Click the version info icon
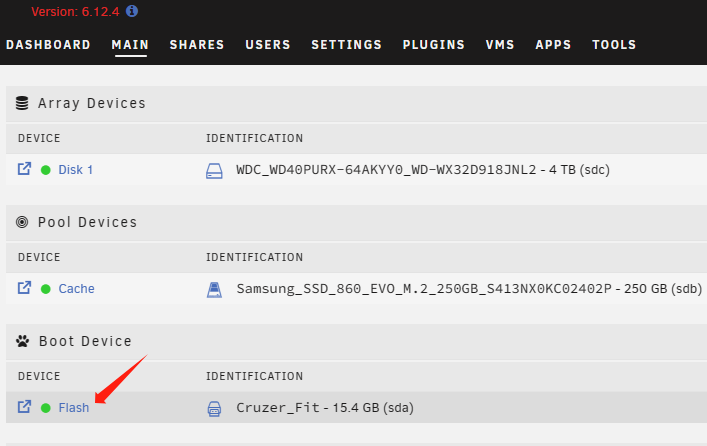 coord(132,11)
